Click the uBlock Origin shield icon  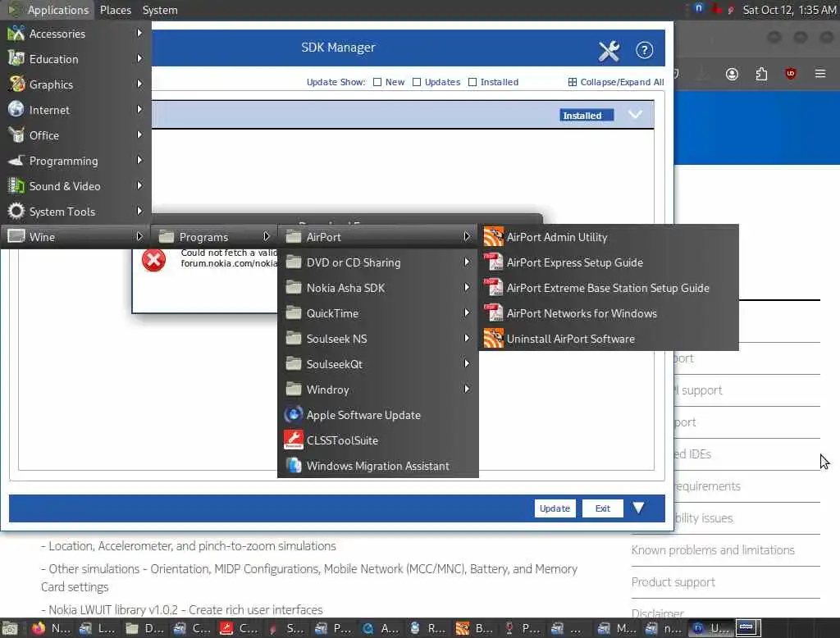pos(790,74)
